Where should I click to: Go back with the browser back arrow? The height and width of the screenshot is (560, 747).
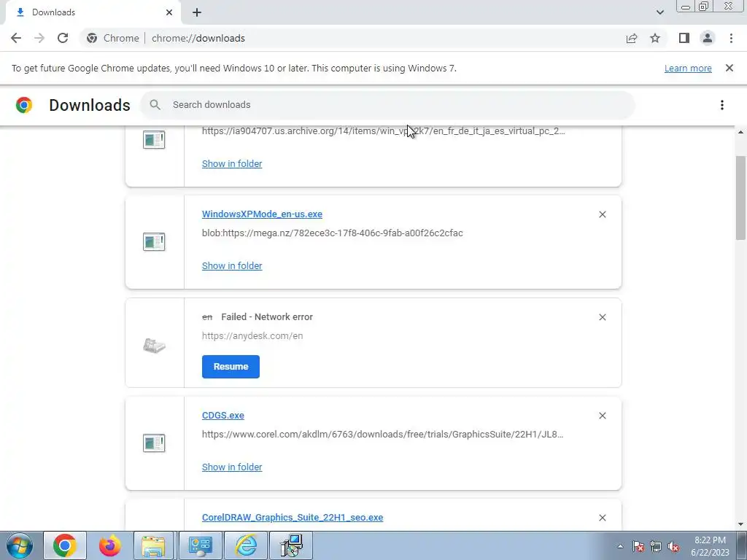[x=16, y=38]
